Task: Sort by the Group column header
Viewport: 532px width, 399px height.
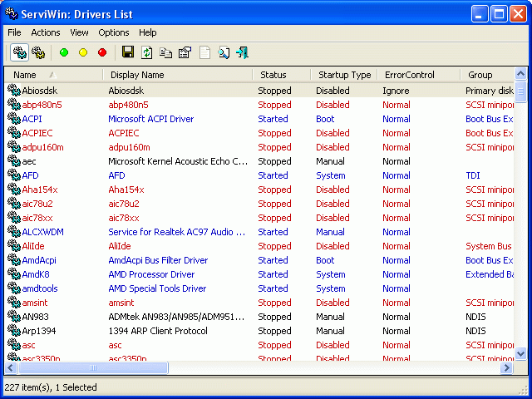Action: (x=487, y=75)
